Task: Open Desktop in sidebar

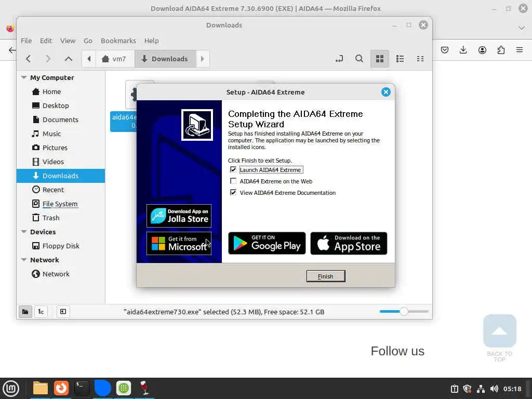Action: tap(56, 105)
